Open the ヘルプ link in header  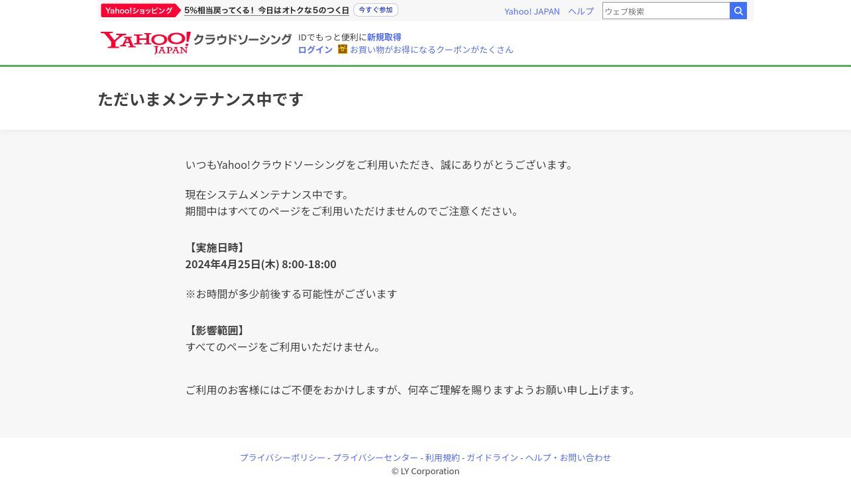(581, 11)
